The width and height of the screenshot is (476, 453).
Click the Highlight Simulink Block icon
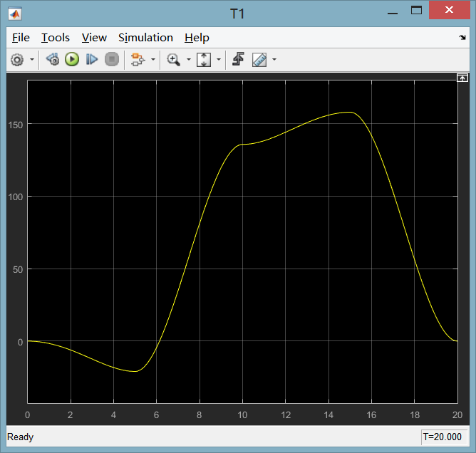point(138,59)
